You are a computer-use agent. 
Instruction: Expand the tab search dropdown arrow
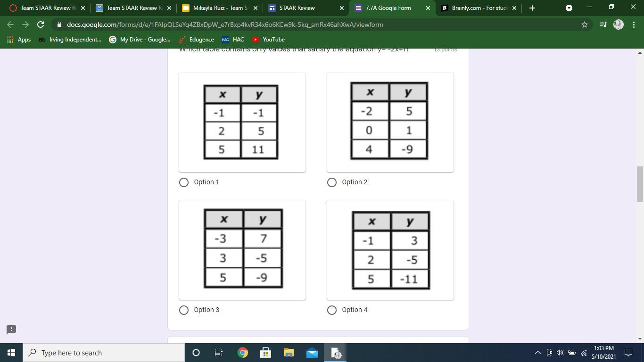569,8
